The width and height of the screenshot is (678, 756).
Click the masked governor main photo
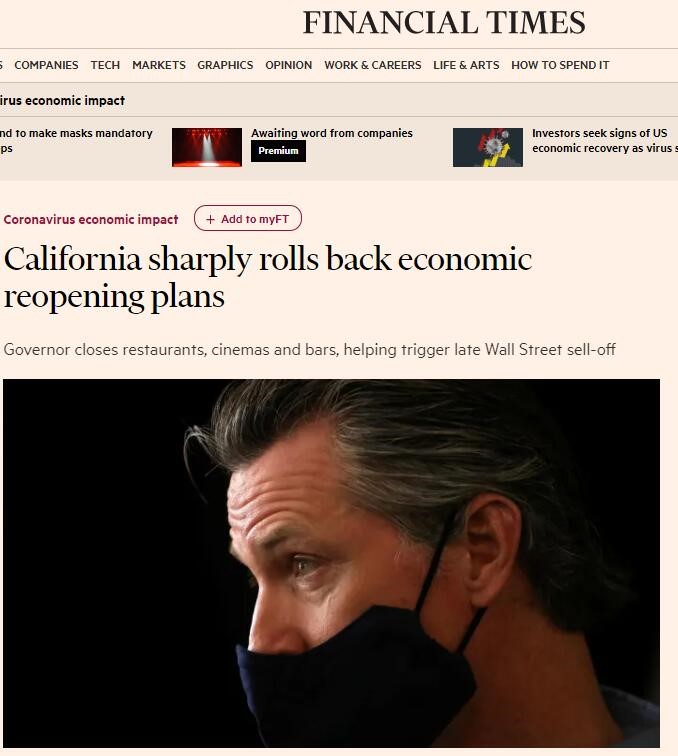click(331, 563)
